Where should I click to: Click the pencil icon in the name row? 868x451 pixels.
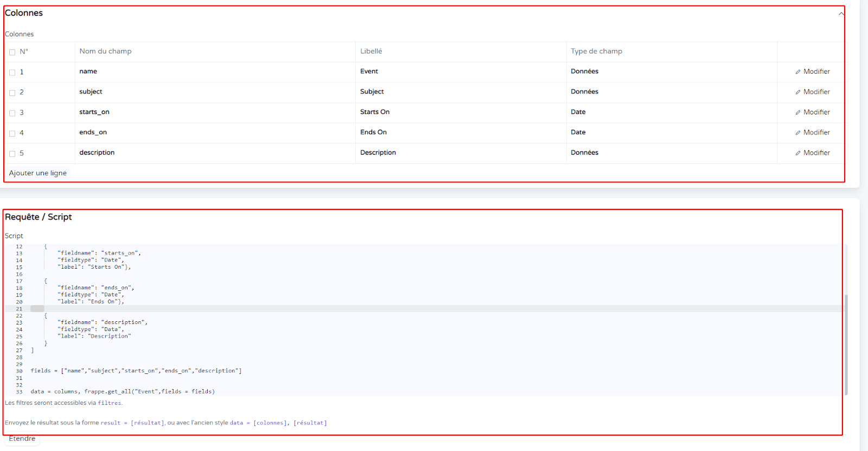click(798, 72)
